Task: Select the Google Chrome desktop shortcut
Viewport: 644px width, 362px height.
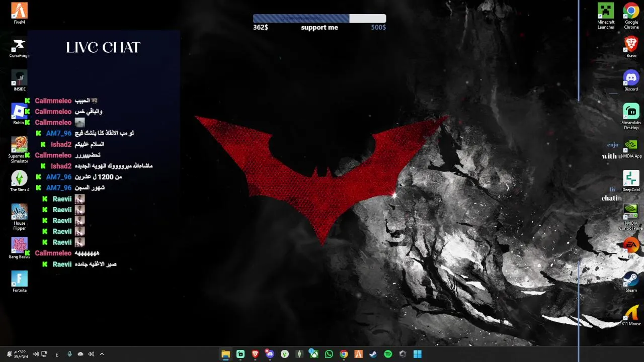Action: point(631,16)
